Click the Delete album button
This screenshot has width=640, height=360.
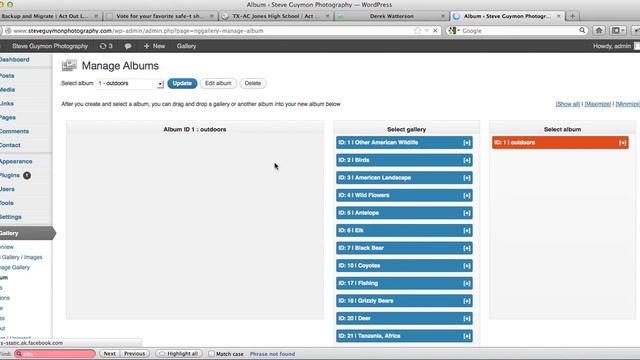pyautogui.click(x=253, y=83)
